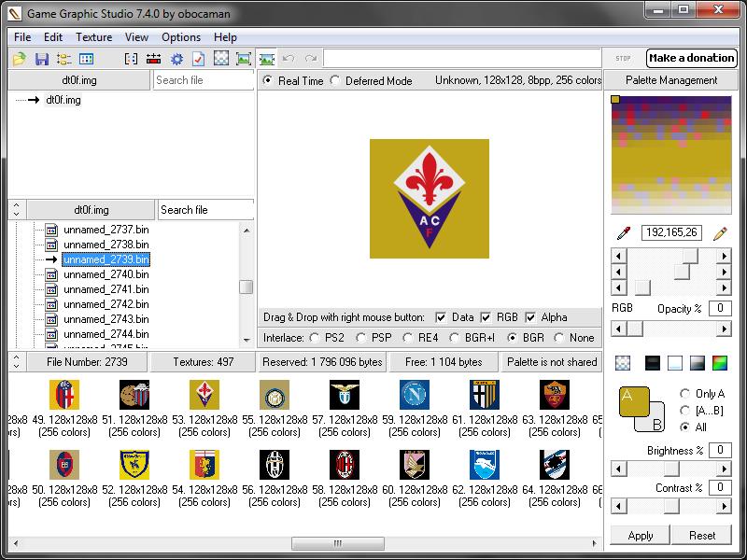Click the upper dt0f.img header button

79,80
